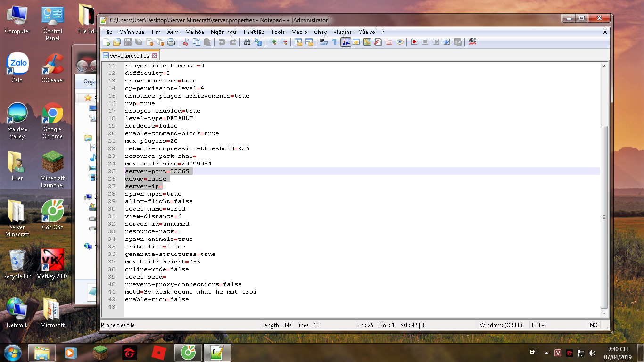644x362 pixels.
Task: Open the Thiết lập menu
Action: coord(254,32)
